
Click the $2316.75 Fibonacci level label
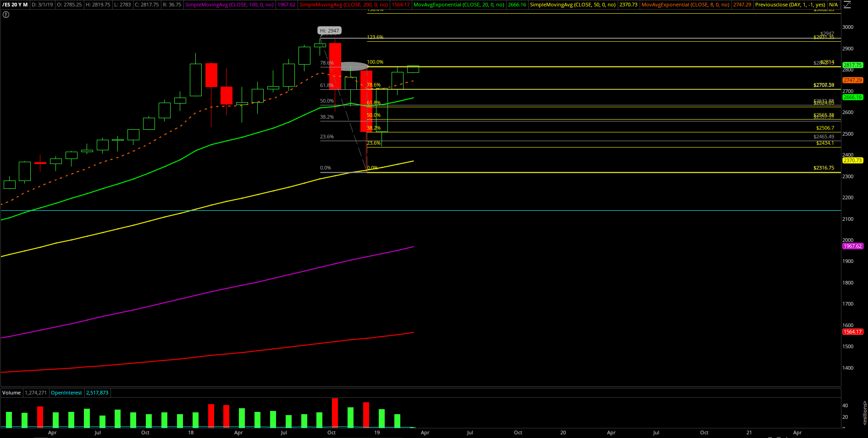tap(824, 168)
